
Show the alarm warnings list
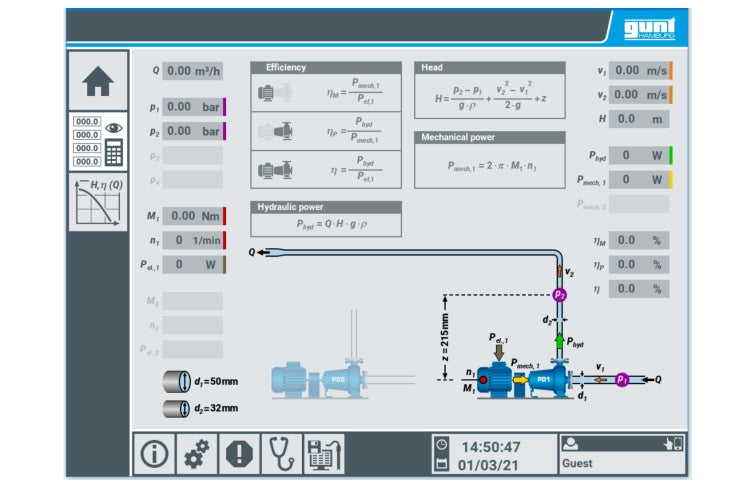coord(239,454)
